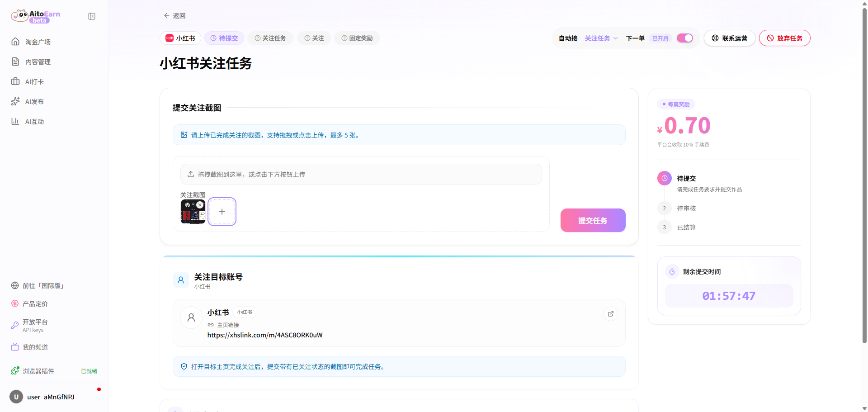
Task: Toggle the 下一单 auto-accept switch
Action: click(684, 38)
